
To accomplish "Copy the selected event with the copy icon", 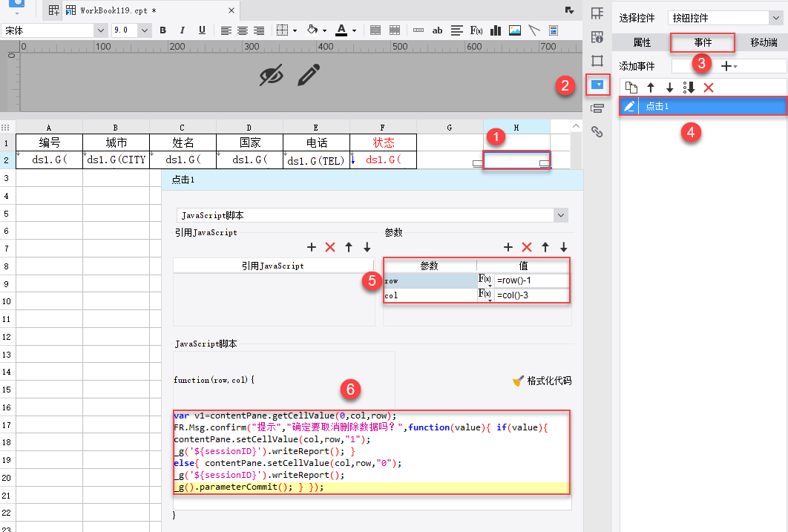I will (631, 88).
